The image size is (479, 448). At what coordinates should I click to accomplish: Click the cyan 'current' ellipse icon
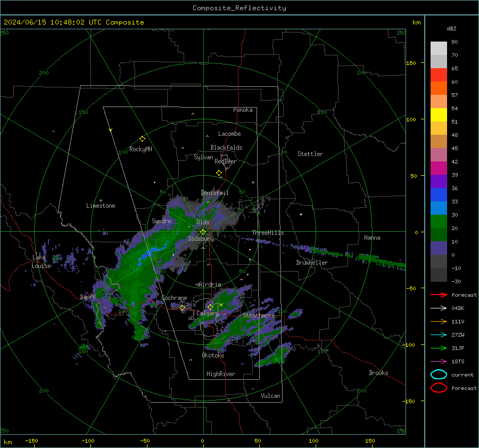coord(439,374)
